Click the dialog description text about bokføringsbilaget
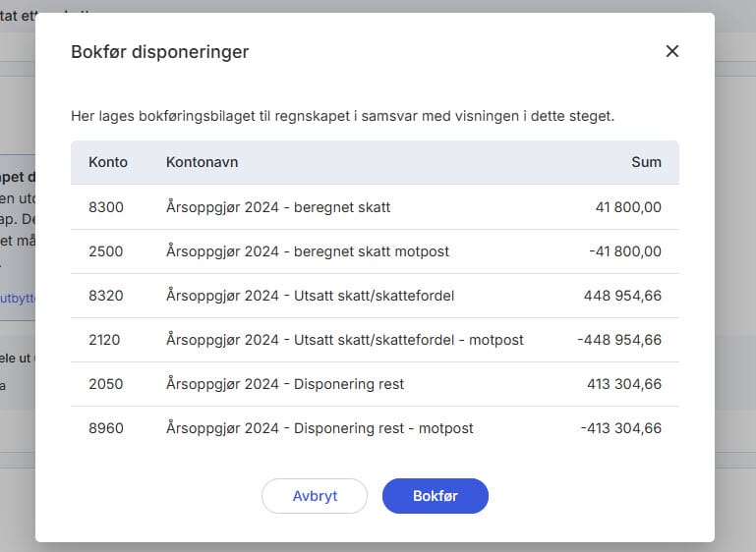Viewport: 756px width, 552px height. coord(342,116)
